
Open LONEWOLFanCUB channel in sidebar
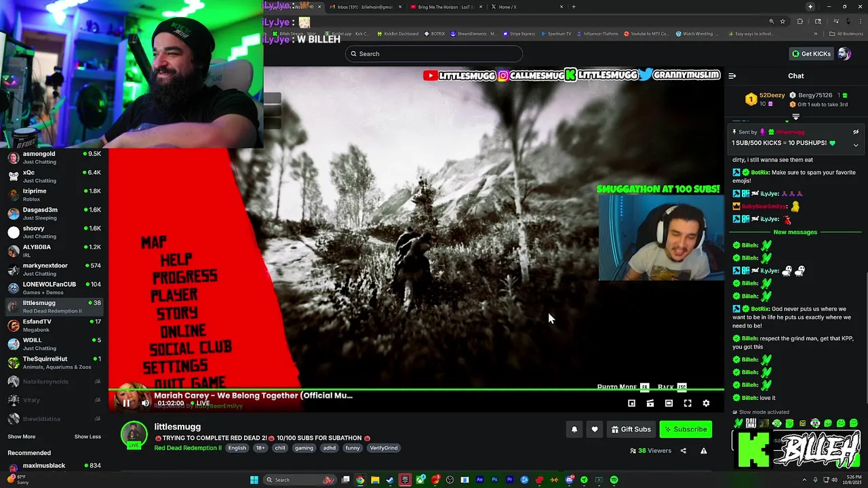pos(54,288)
